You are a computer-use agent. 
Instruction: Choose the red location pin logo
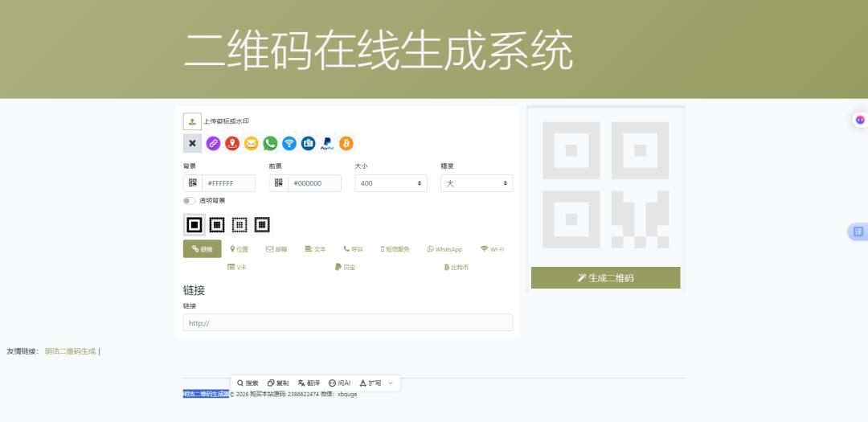[x=232, y=143]
